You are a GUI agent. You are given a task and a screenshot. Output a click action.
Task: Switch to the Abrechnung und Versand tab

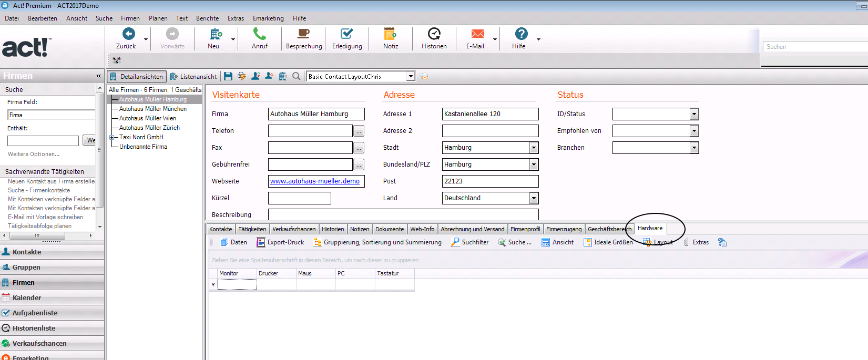[472, 229]
